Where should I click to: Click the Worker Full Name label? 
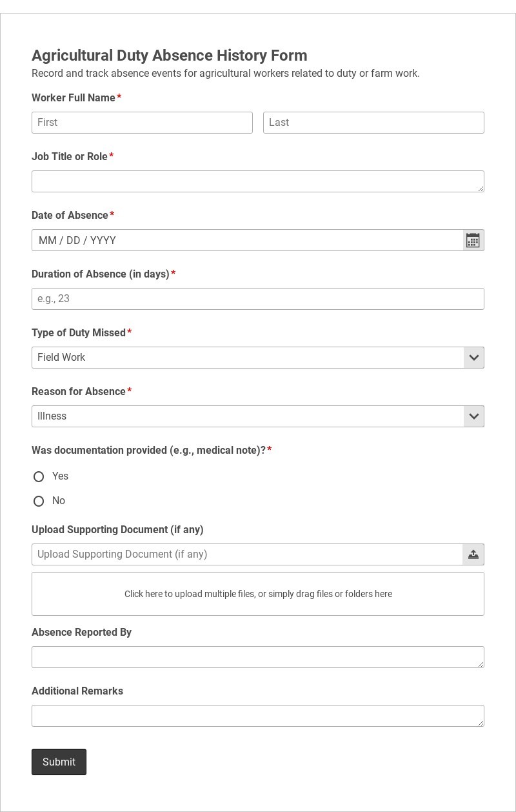pos(74,97)
